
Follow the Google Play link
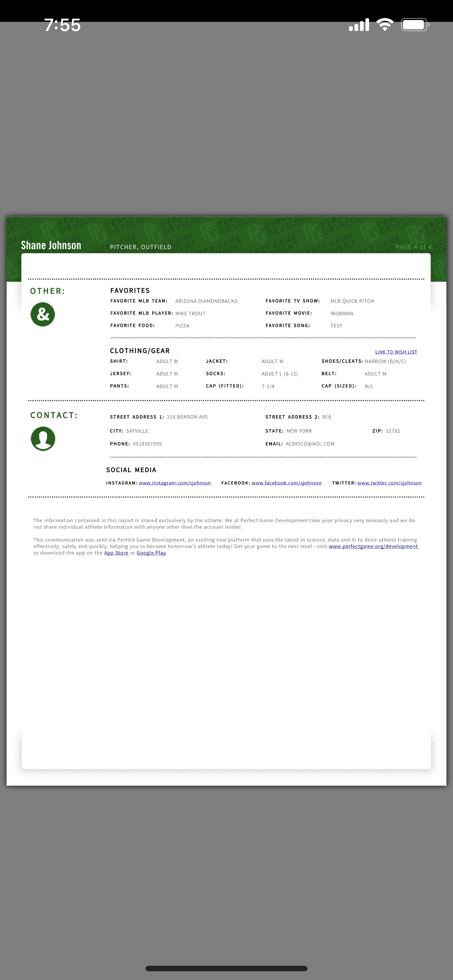click(151, 553)
